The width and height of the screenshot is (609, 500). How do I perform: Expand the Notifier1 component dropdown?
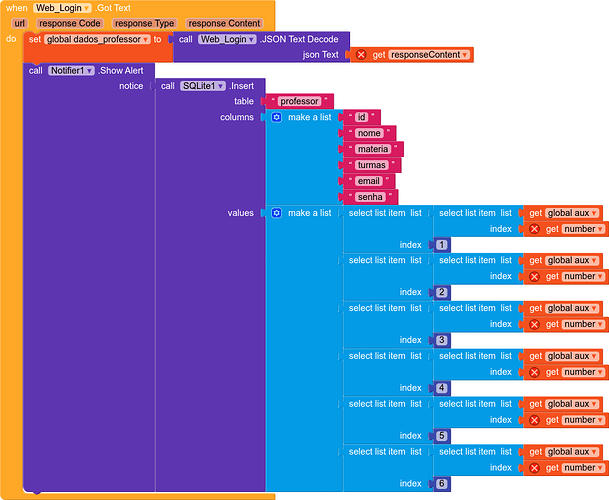pos(73,71)
